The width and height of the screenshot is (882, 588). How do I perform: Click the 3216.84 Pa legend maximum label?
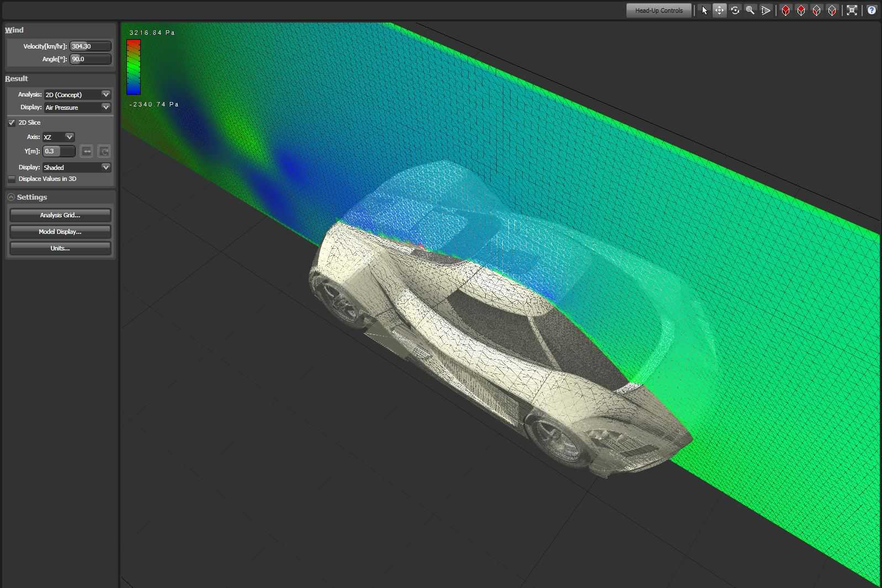[x=152, y=33]
